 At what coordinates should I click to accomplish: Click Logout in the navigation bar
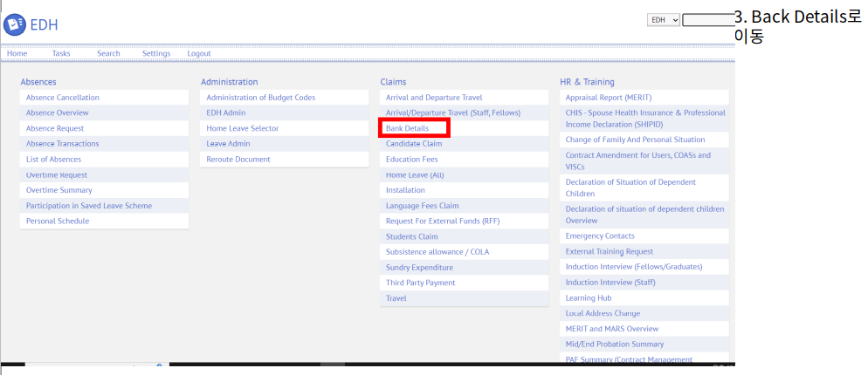click(x=199, y=53)
